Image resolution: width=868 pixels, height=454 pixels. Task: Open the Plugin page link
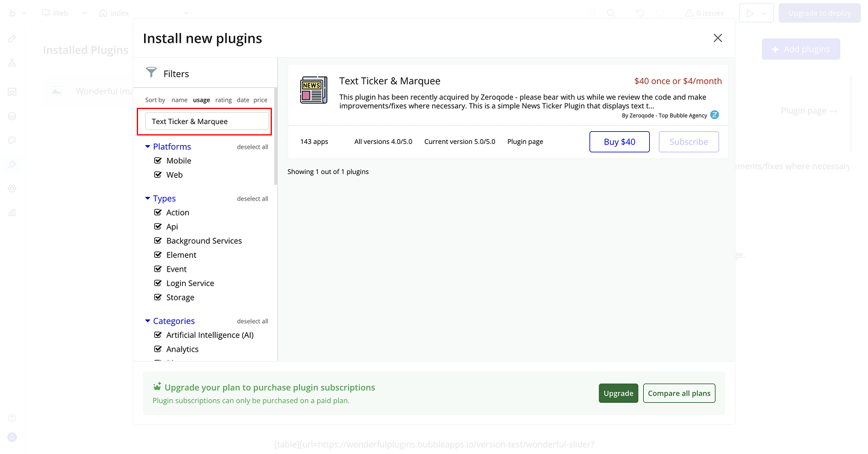[x=525, y=141]
